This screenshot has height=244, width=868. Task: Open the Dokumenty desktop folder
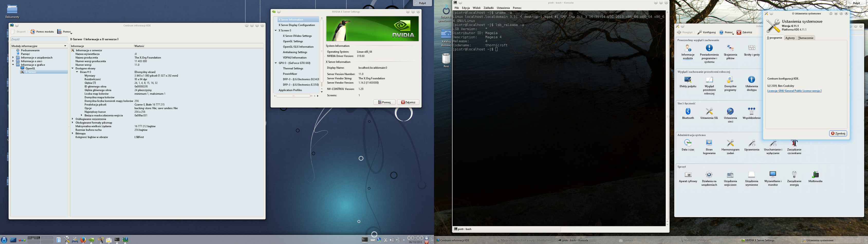[12, 12]
